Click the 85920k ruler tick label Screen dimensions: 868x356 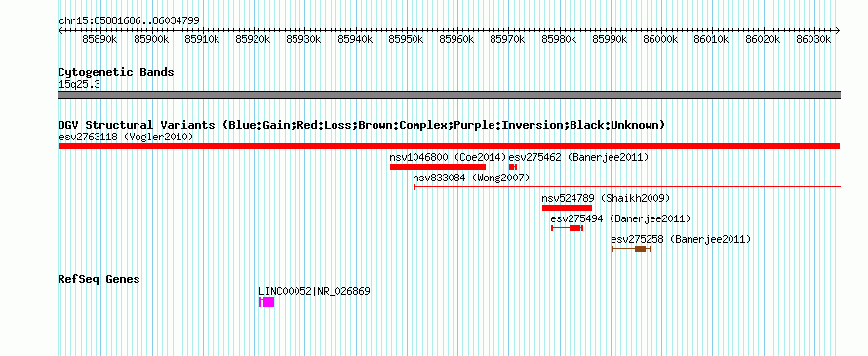[253, 39]
